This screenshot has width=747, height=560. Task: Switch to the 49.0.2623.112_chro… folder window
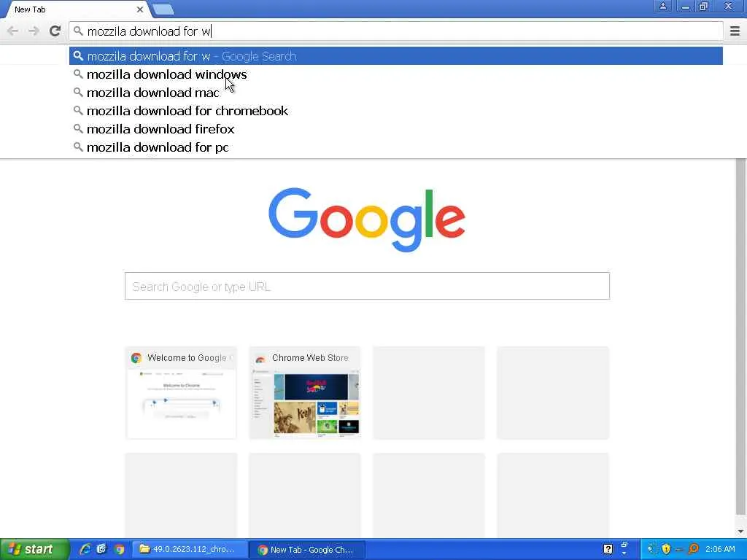point(189,550)
